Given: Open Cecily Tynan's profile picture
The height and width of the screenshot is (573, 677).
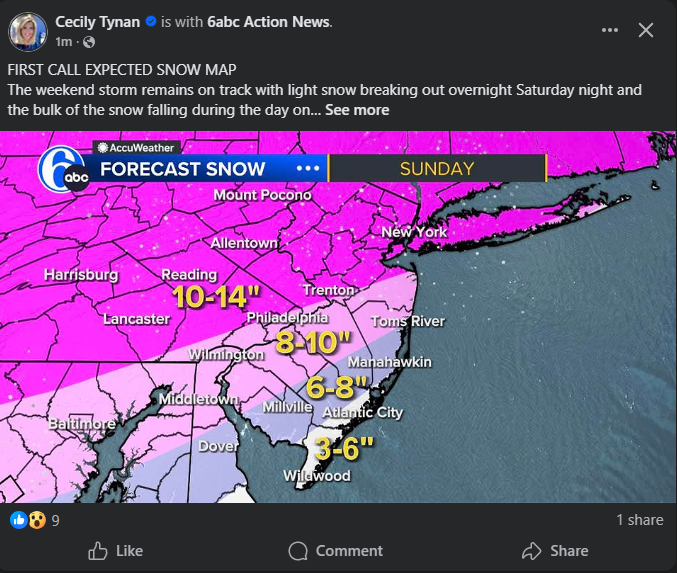Looking at the screenshot, I should 28,31.
